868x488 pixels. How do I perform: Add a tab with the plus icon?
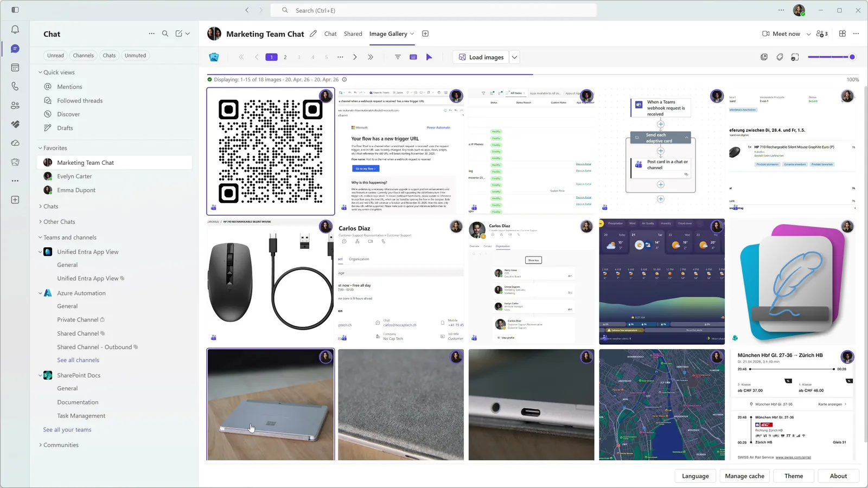425,34
